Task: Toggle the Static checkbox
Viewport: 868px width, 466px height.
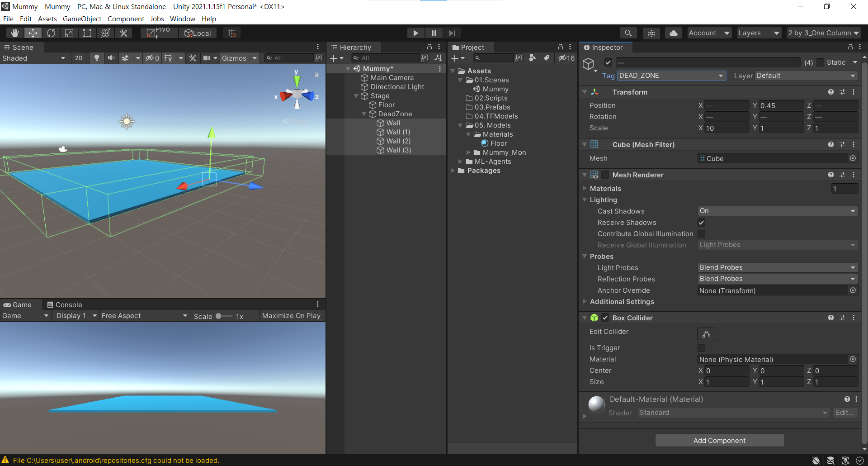Action: [x=820, y=62]
